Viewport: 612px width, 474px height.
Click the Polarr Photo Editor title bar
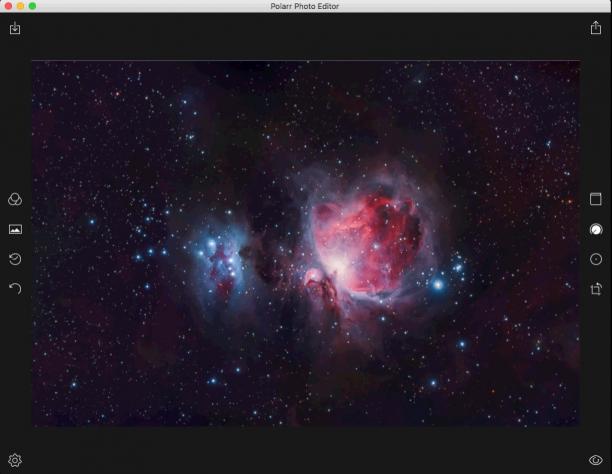[x=305, y=6]
